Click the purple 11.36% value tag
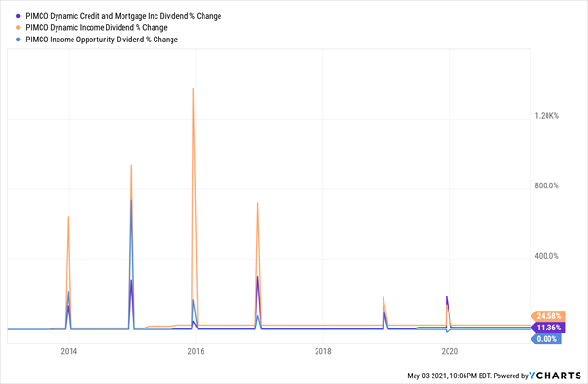The width and height of the screenshot is (588, 384). (548, 328)
